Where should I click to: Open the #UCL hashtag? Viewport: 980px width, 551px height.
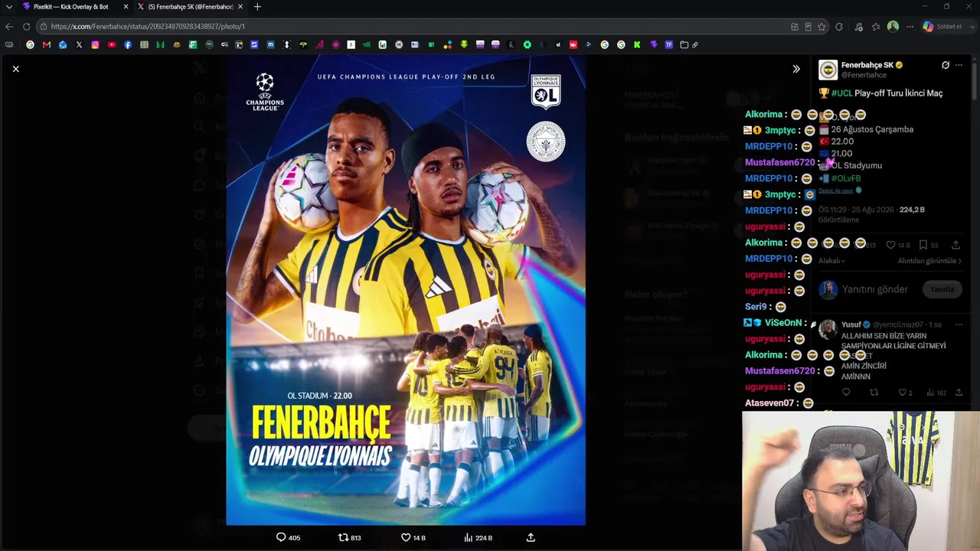841,93
